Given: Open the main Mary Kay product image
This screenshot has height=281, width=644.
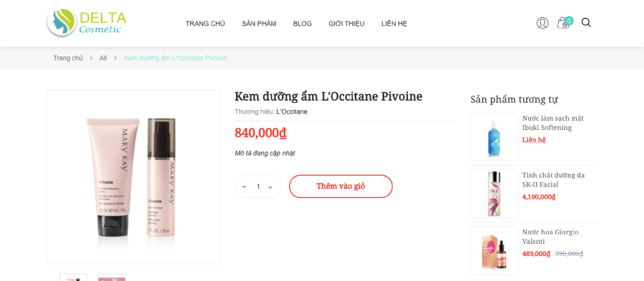Looking at the screenshot, I should [x=134, y=177].
